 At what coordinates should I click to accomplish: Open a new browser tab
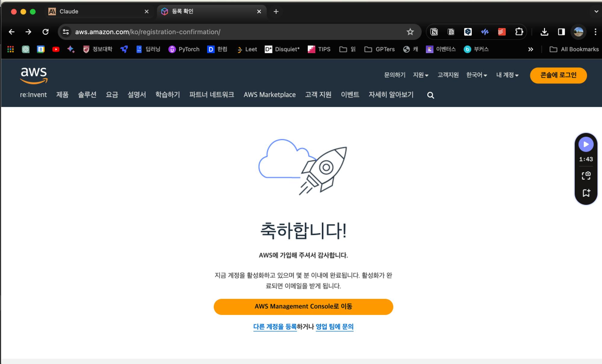pos(276,11)
